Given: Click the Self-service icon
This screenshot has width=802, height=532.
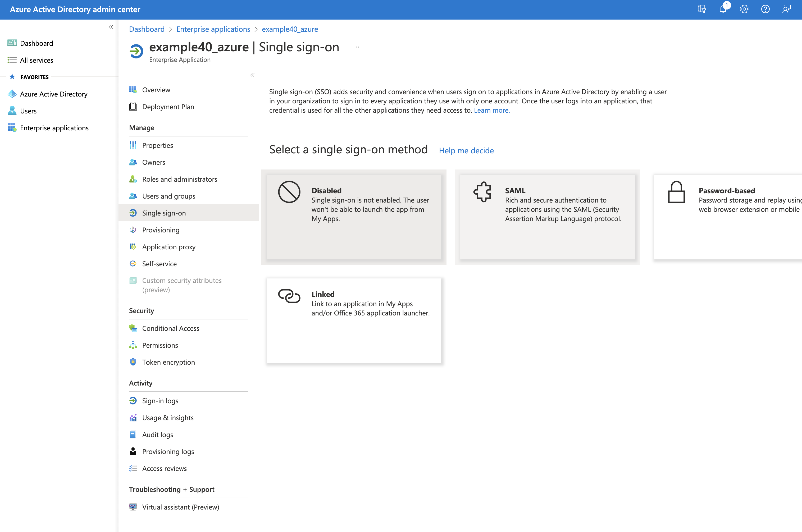Looking at the screenshot, I should tap(133, 264).
